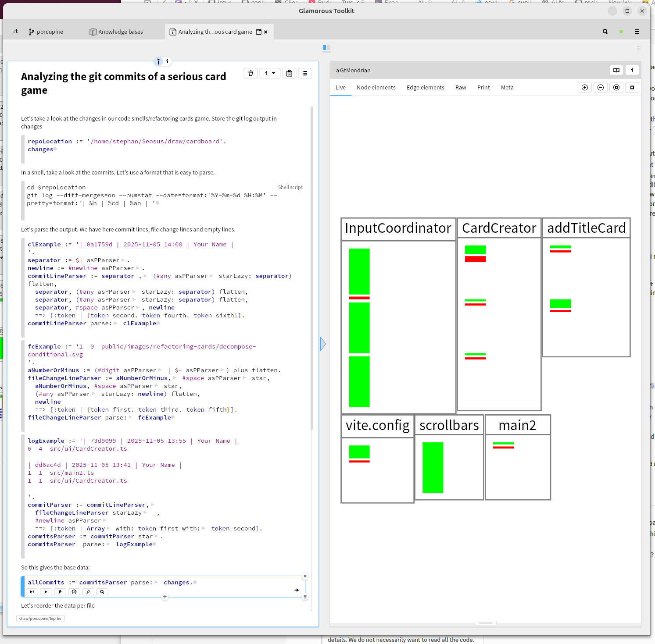The image size is (655, 644).
Task: Click the blue triangle handle between the panes
Action: click(323, 344)
